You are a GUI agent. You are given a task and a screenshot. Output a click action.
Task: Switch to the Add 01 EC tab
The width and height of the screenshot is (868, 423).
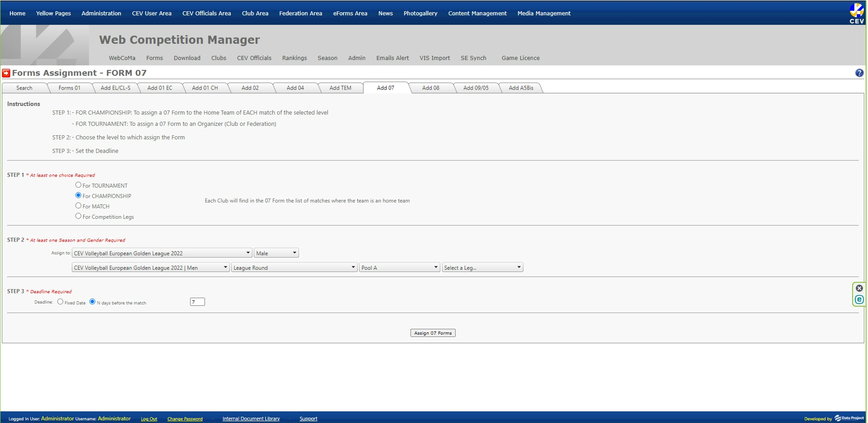160,88
